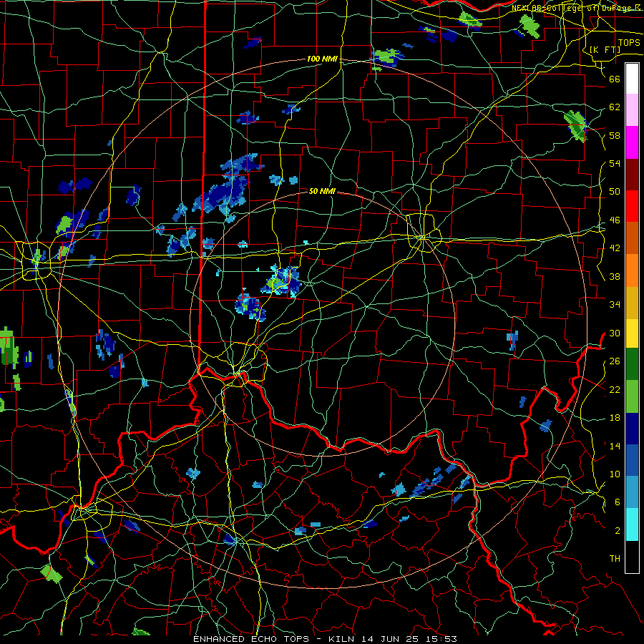Click the "58" legend value
This screenshot has width=644, height=644.
coord(615,135)
